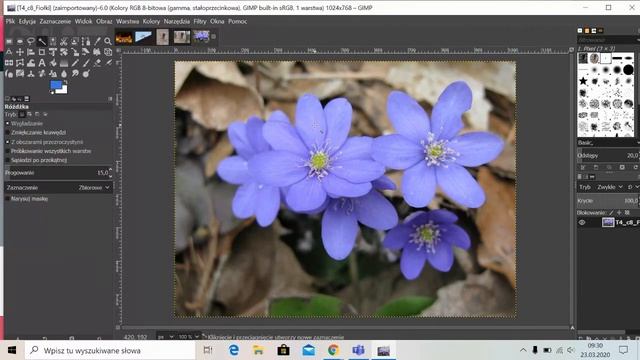Open the Filtry menu

coord(200,21)
